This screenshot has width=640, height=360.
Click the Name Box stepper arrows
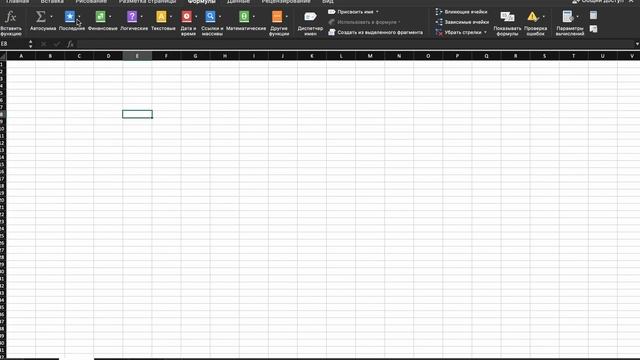[x=31, y=44]
